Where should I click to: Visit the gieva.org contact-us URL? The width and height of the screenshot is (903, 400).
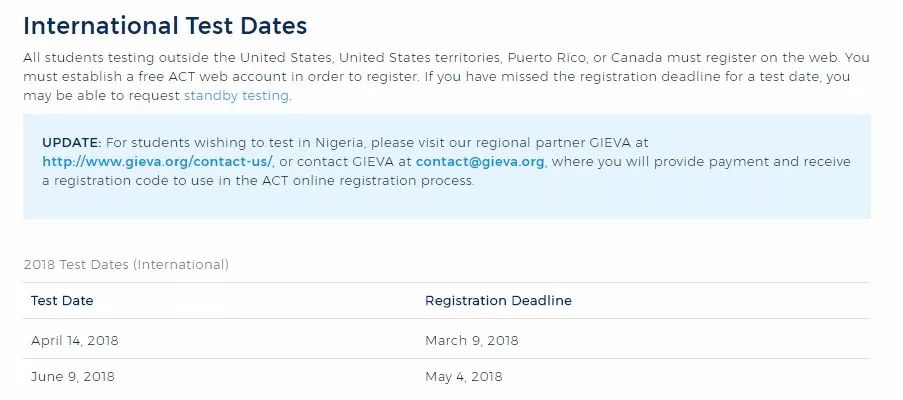[x=157, y=162]
